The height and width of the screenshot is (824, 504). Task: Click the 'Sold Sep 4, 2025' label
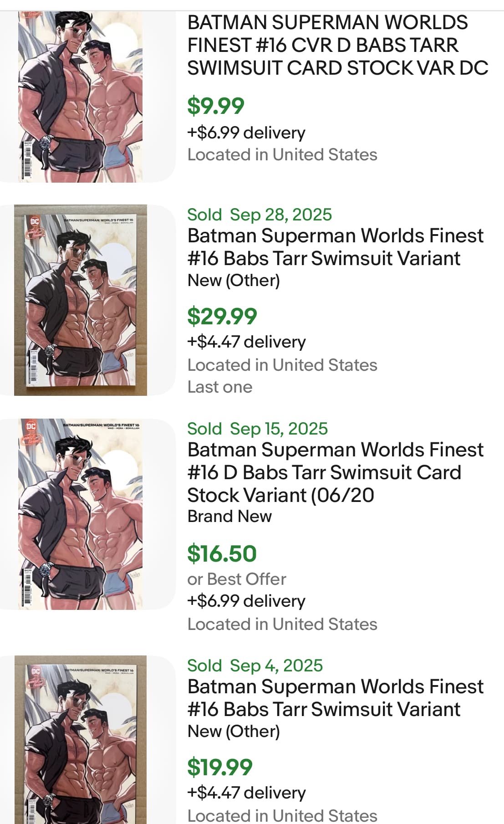tap(255, 665)
